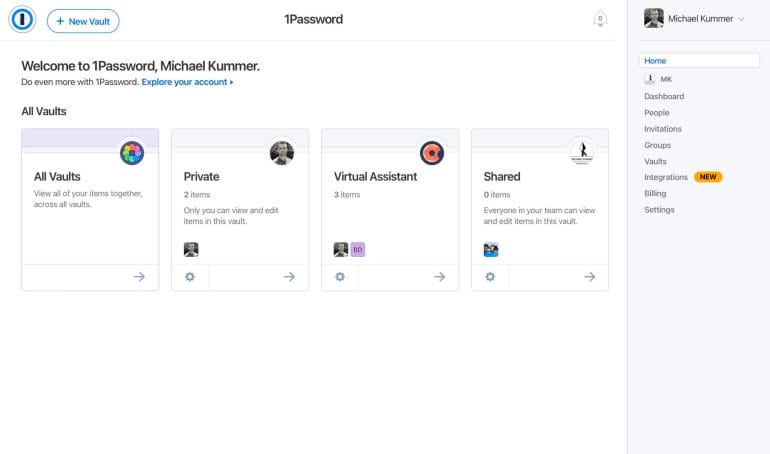Create a new vault with New Vault button

pyautogui.click(x=83, y=21)
